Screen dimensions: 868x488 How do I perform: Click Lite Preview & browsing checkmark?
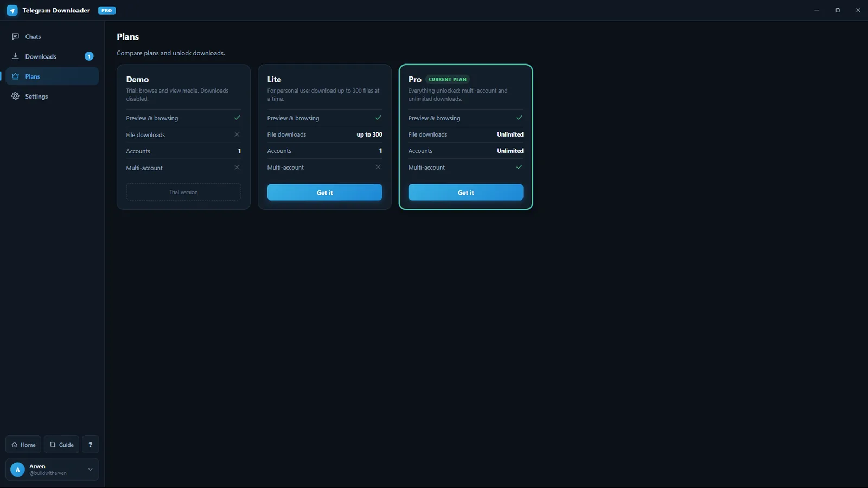click(378, 118)
